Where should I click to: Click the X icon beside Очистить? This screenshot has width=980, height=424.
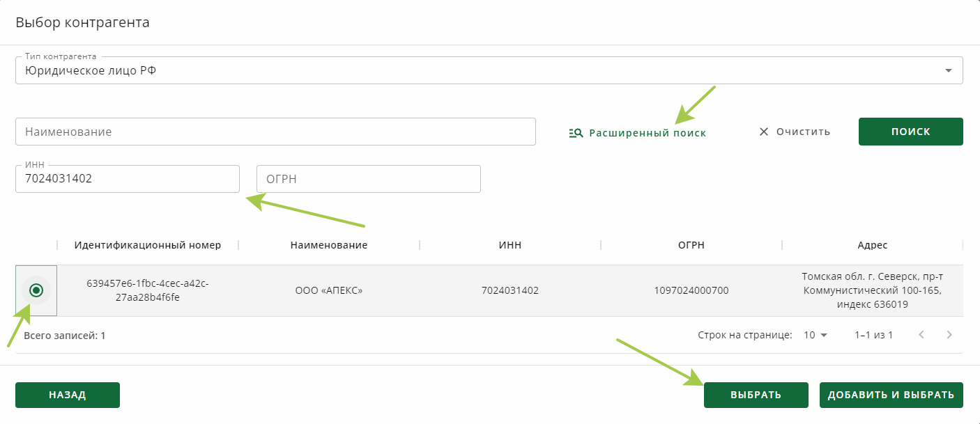[x=764, y=132]
